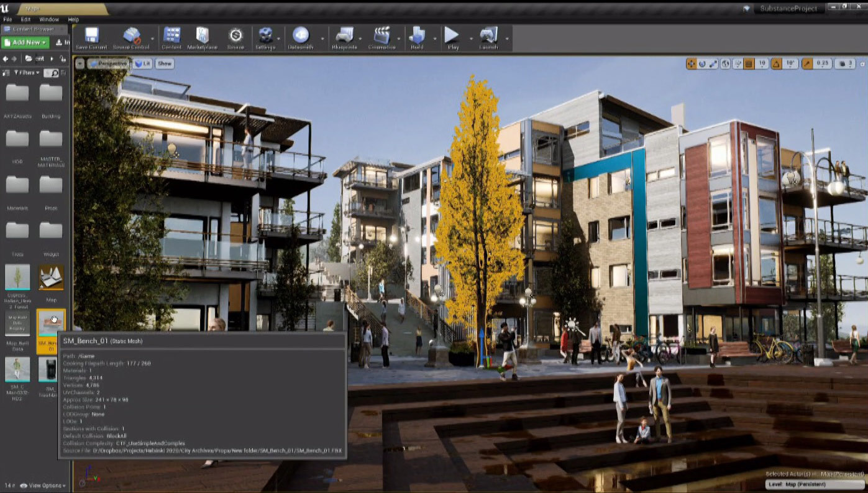Open the Perspective view mode dropdown
Screen dimensions: 868x493
pos(108,63)
